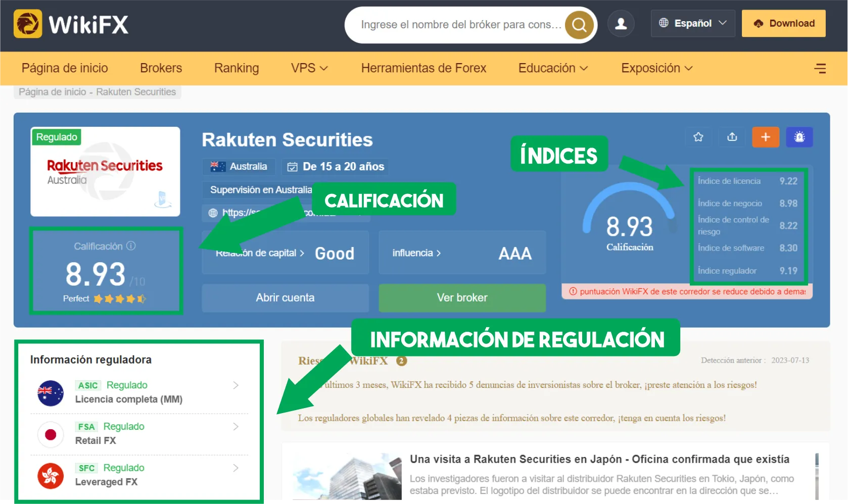Click the Información reguladora heading
This screenshot has width=848, height=504.
click(91, 360)
